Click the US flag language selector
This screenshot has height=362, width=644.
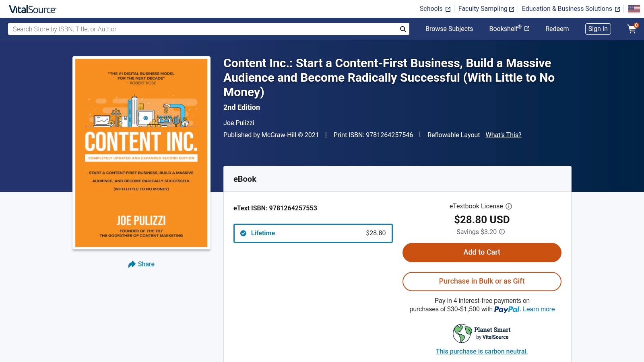coord(633,8)
